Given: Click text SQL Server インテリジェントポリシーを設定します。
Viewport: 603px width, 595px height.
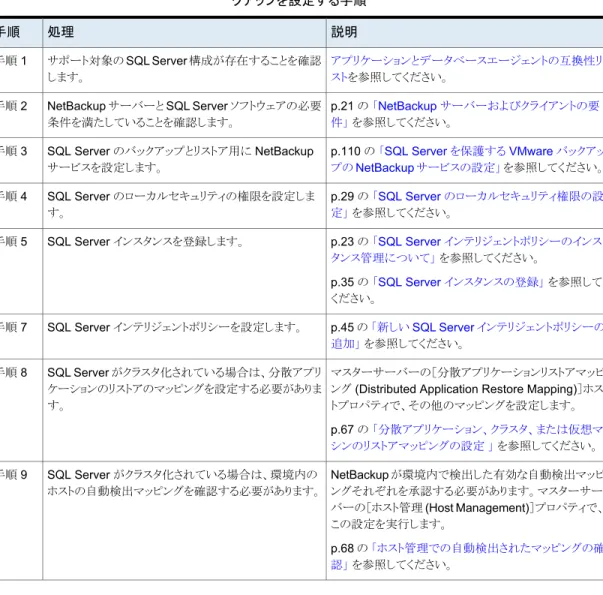Looking at the screenshot, I should click(x=174, y=327).
